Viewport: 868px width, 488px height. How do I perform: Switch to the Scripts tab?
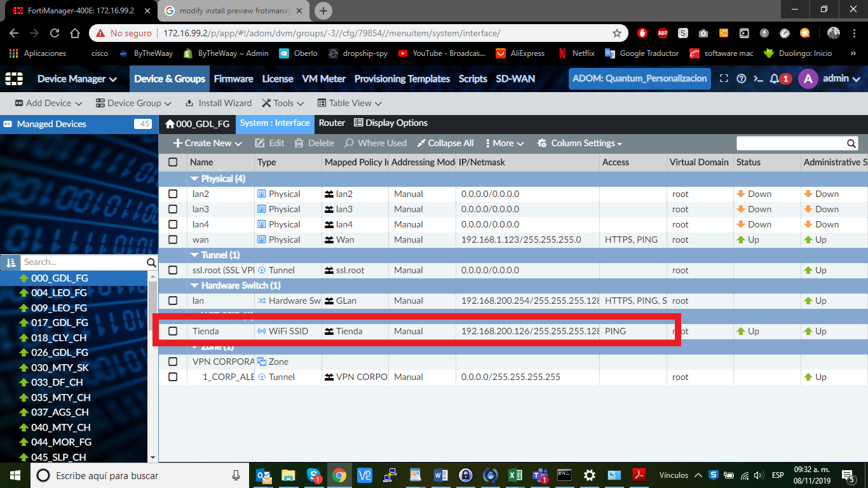[x=473, y=79]
